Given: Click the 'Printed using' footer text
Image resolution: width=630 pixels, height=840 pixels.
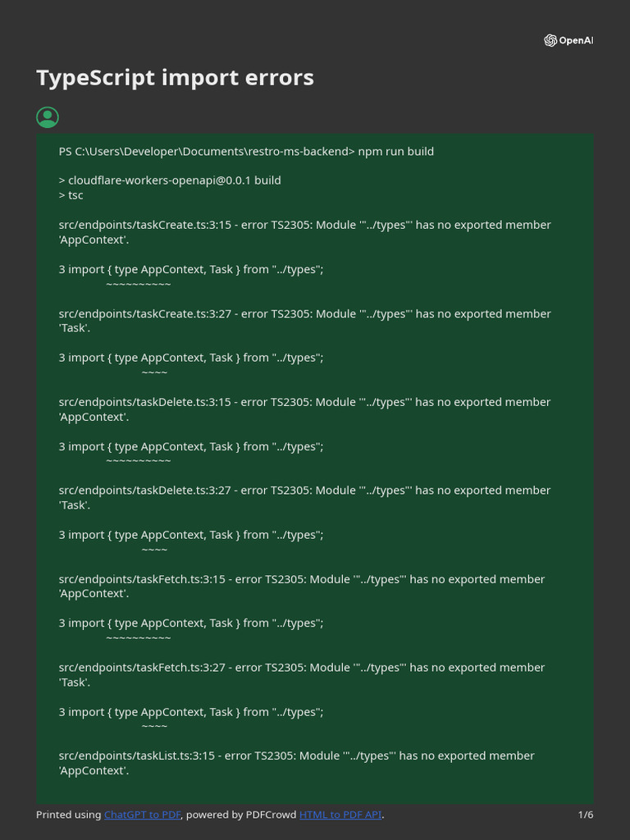Looking at the screenshot, I should (x=69, y=815).
